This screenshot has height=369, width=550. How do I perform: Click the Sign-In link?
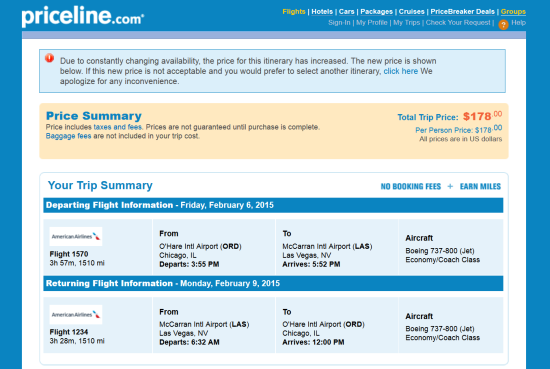click(x=339, y=23)
